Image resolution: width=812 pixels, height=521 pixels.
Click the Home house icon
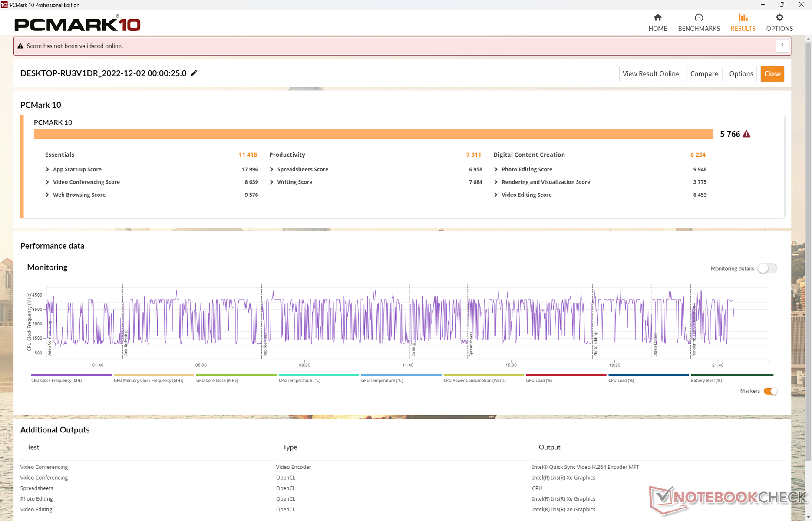657,18
